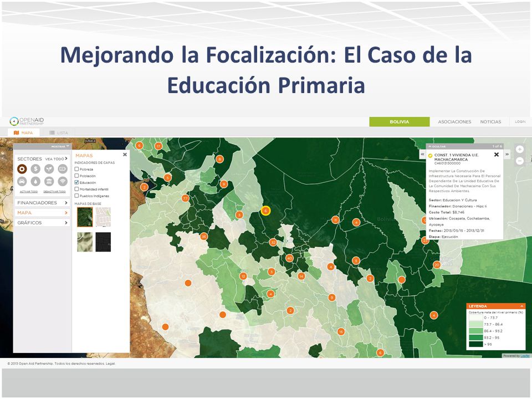Enable the Pobreza layer checkbox
Viewport: 532px width, 399px height.
76,169
